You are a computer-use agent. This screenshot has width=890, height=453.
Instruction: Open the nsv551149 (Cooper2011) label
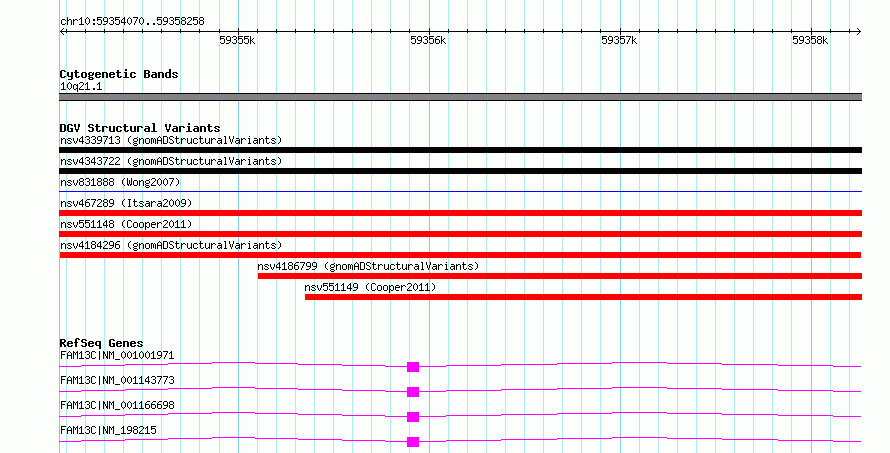click(x=371, y=287)
